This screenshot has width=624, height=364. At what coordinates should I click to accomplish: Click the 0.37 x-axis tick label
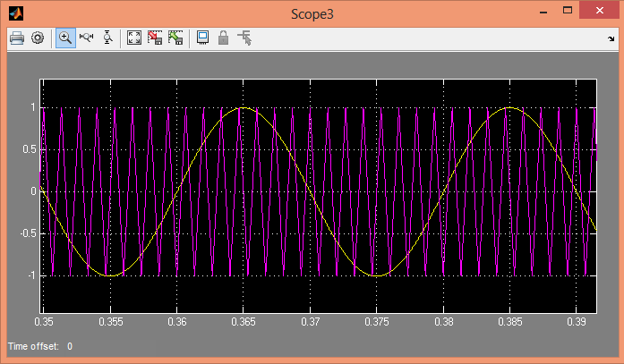(310, 319)
